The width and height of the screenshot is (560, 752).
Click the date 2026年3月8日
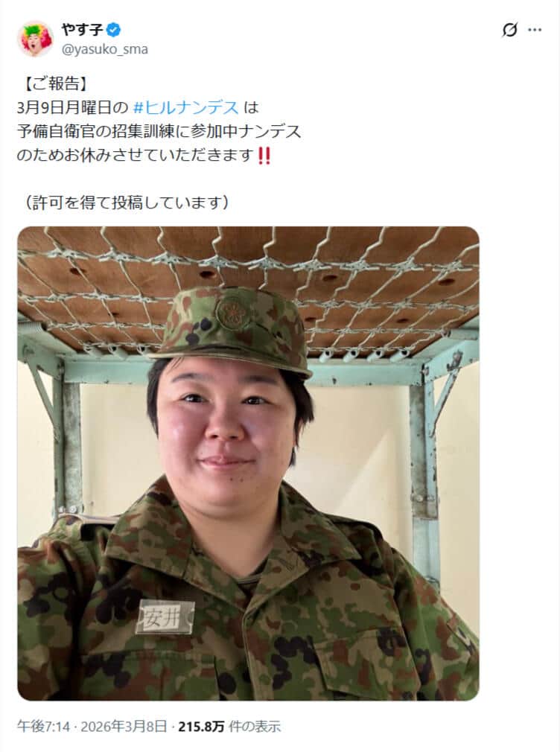[x=124, y=727]
